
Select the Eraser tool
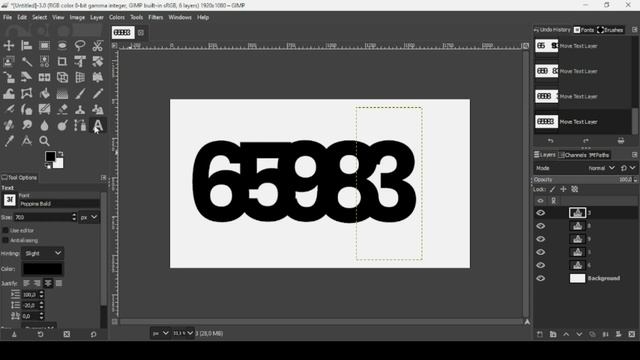[x=62, y=109]
